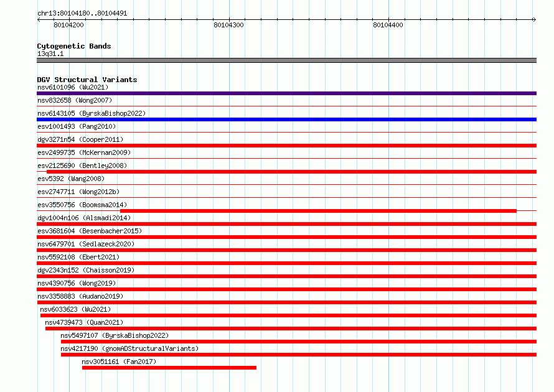This screenshot has height=392, width=554.
Task: Open variant nsv4390756 (Wong2019)
Action: (x=77, y=283)
